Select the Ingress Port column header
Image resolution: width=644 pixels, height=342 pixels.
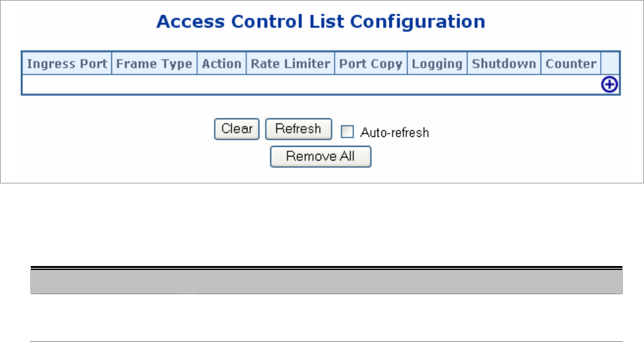point(66,64)
